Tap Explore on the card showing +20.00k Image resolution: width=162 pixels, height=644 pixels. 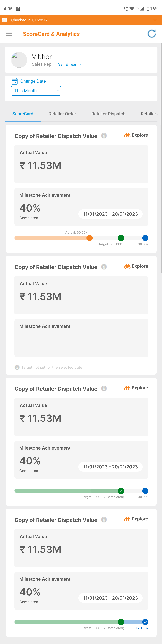tap(136, 519)
